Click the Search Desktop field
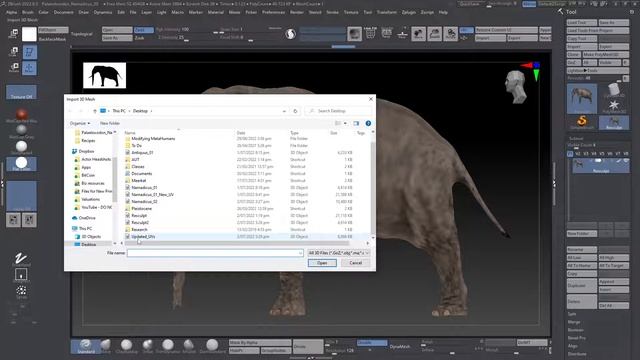 pyautogui.click(x=338, y=111)
